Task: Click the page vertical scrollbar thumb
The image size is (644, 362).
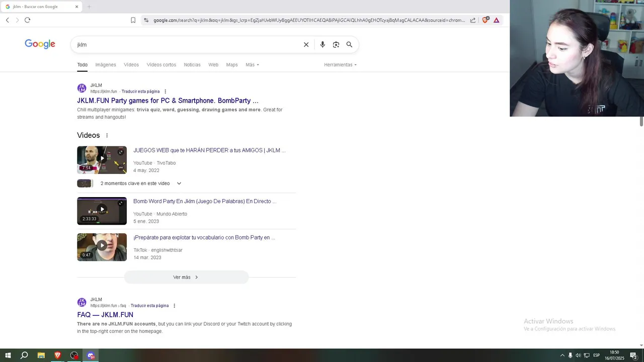Action: [641, 121]
